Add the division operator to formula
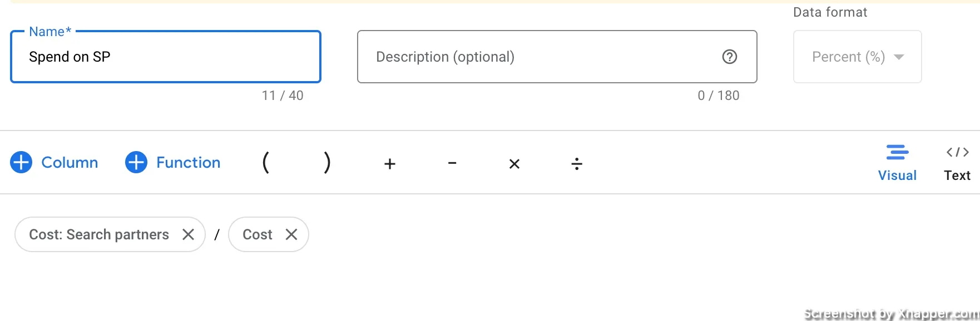The width and height of the screenshot is (980, 321). pos(577,164)
